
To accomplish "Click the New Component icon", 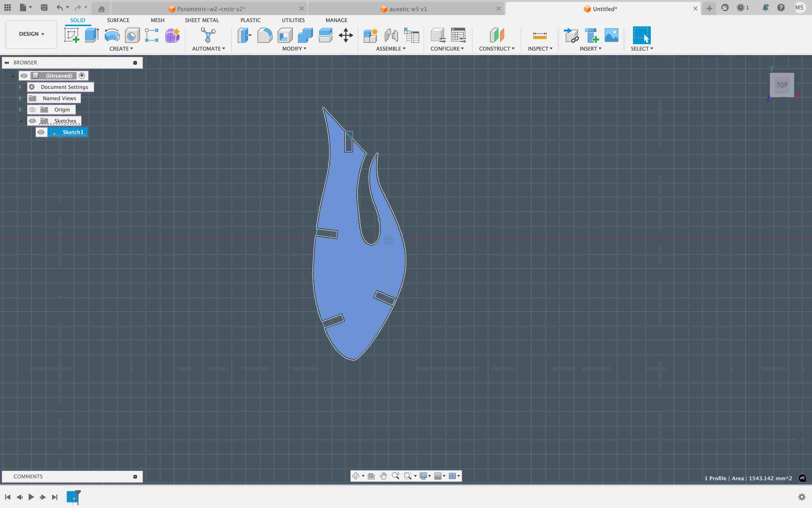I will 371,35.
